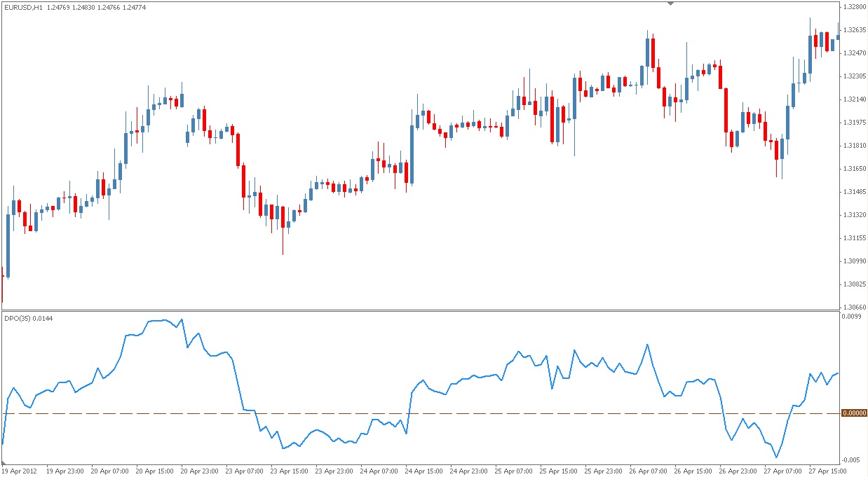Click the 26 Apr 15:00 time label
Viewport: 868px width, 477px height.
point(693,471)
